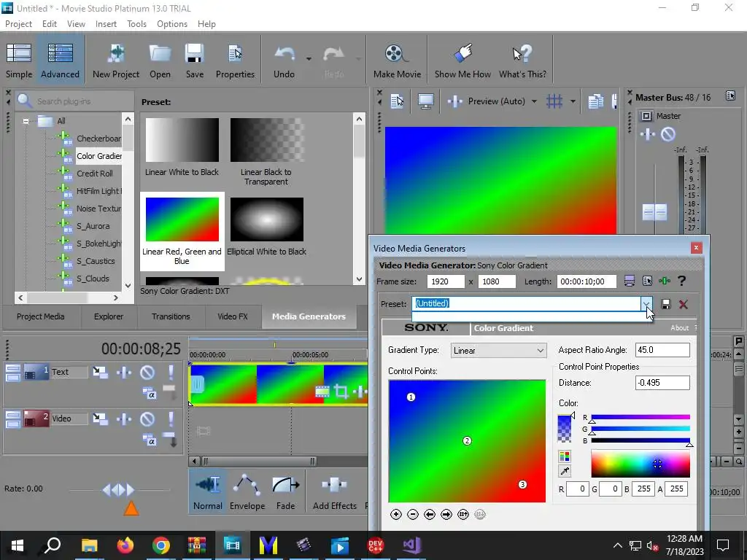Viewport: 747px width, 560px height.
Task: Pick Elliptical White to Black preset
Action: 267,227
